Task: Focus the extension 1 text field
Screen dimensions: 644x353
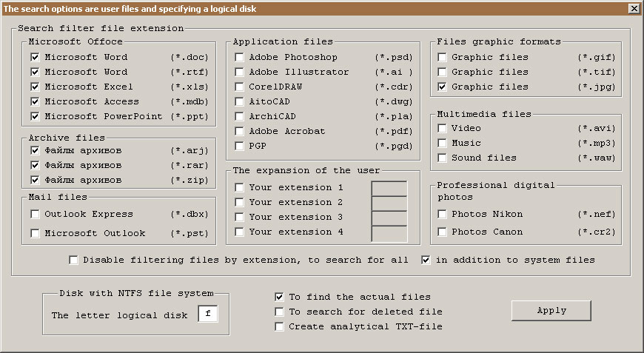Action: 389,189
